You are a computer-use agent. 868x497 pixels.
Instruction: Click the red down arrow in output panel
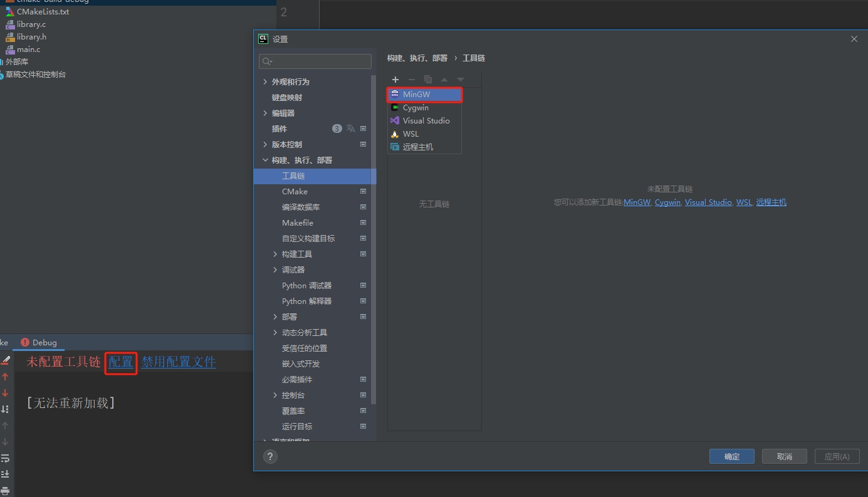tap(5, 393)
